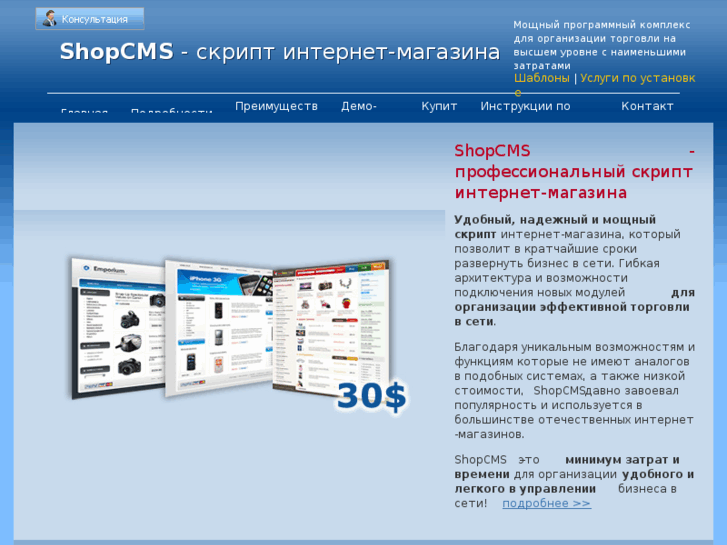Click the Empodium template screenshot
The image size is (727, 545).
(x=119, y=328)
